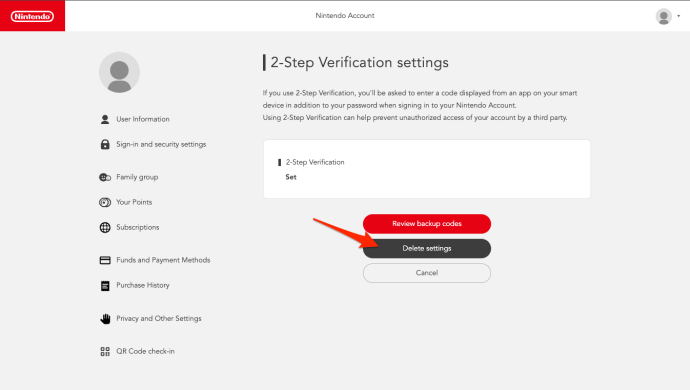Click the Your Points coin icon

pos(105,202)
